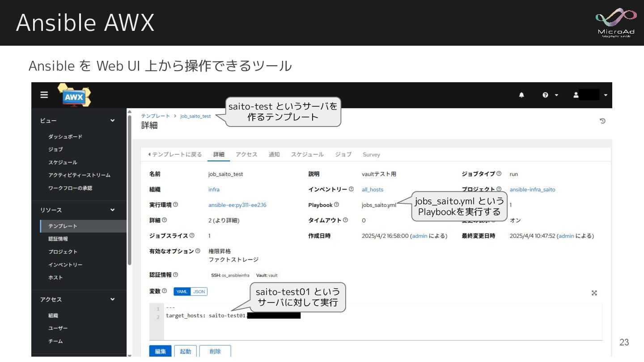Open ワークフローの承認 in sidebar
The image size is (644, 362).
point(70,188)
